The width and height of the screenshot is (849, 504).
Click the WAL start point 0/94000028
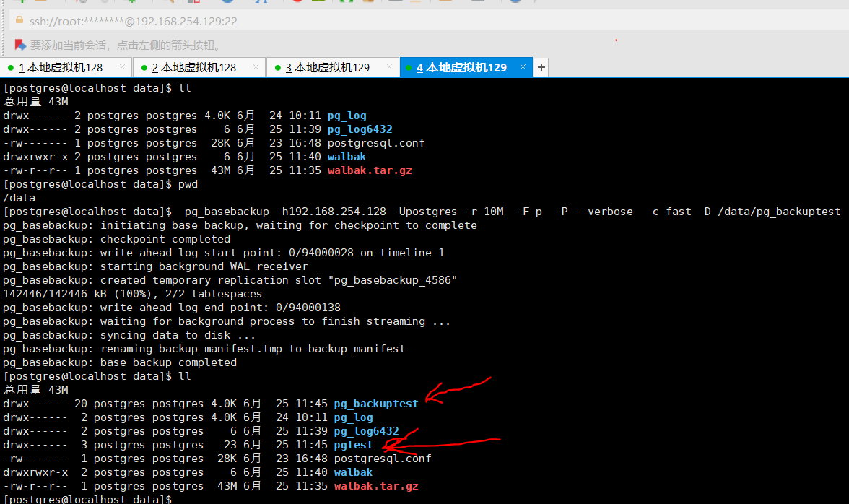(x=321, y=253)
